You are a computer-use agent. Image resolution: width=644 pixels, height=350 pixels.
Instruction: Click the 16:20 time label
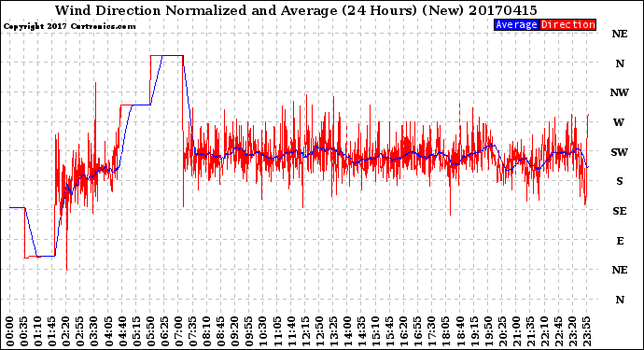tap(403, 331)
